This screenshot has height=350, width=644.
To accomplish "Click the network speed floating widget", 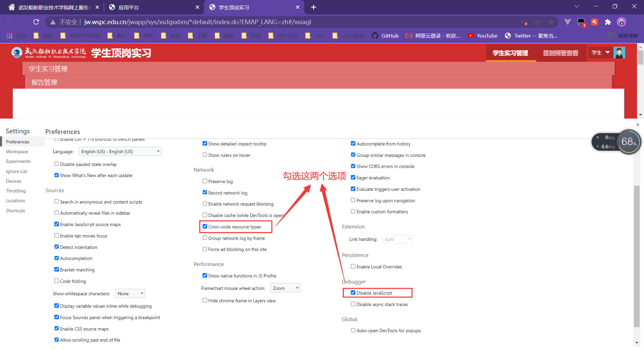I will pyautogui.click(x=616, y=142).
